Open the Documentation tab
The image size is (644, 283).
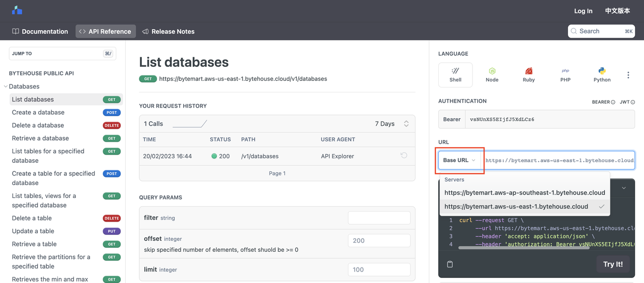[x=40, y=31]
